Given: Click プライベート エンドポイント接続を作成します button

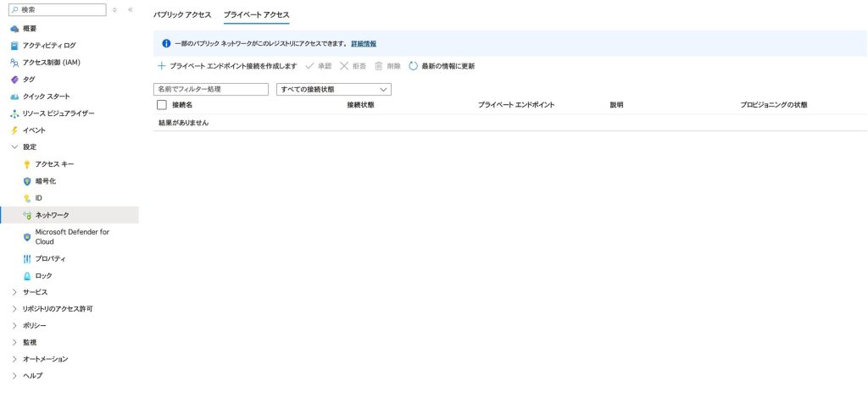Looking at the screenshot, I should click(x=226, y=66).
